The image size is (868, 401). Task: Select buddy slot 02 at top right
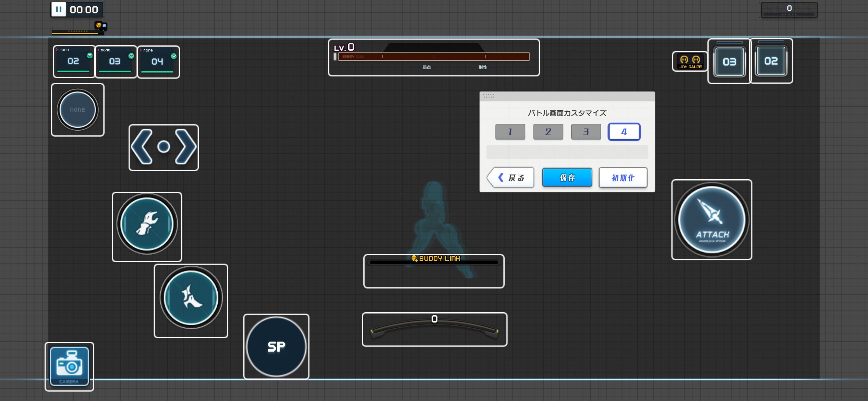click(771, 61)
